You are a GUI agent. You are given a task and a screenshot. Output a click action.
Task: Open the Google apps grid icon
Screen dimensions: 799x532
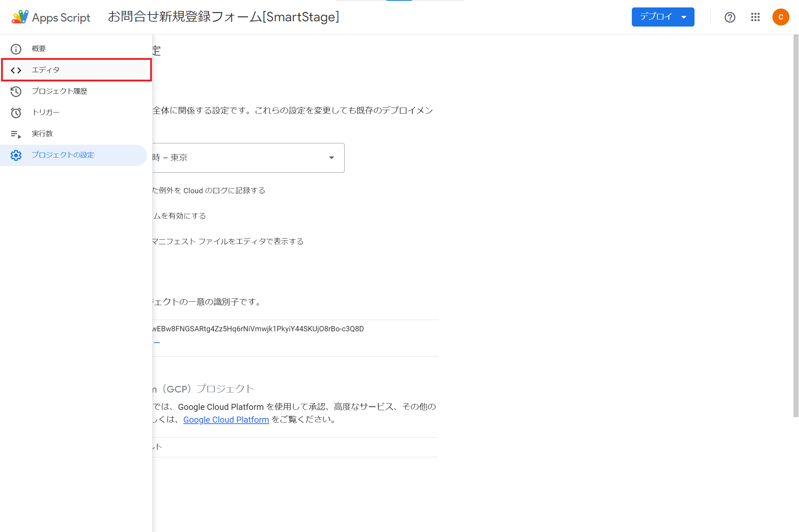(755, 17)
